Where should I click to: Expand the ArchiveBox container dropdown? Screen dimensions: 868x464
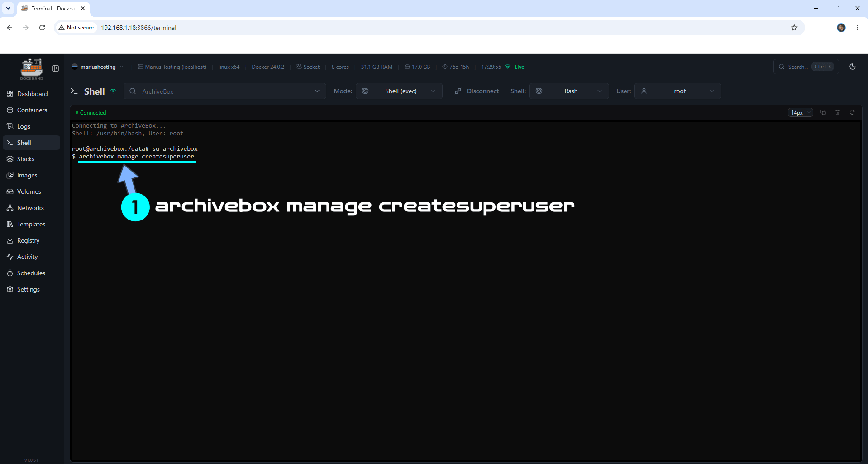point(225,91)
